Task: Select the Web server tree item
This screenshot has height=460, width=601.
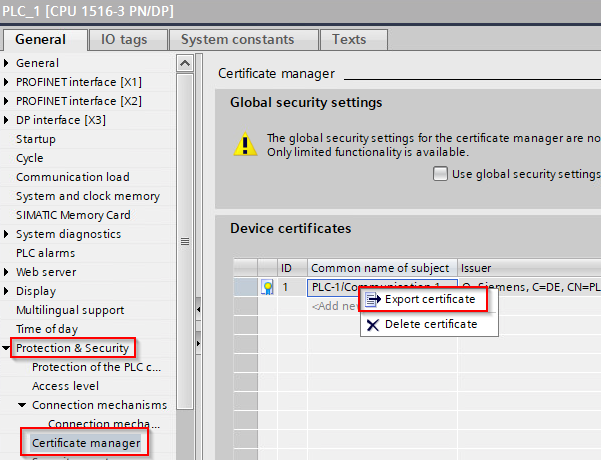Action: pyautogui.click(x=46, y=272)
